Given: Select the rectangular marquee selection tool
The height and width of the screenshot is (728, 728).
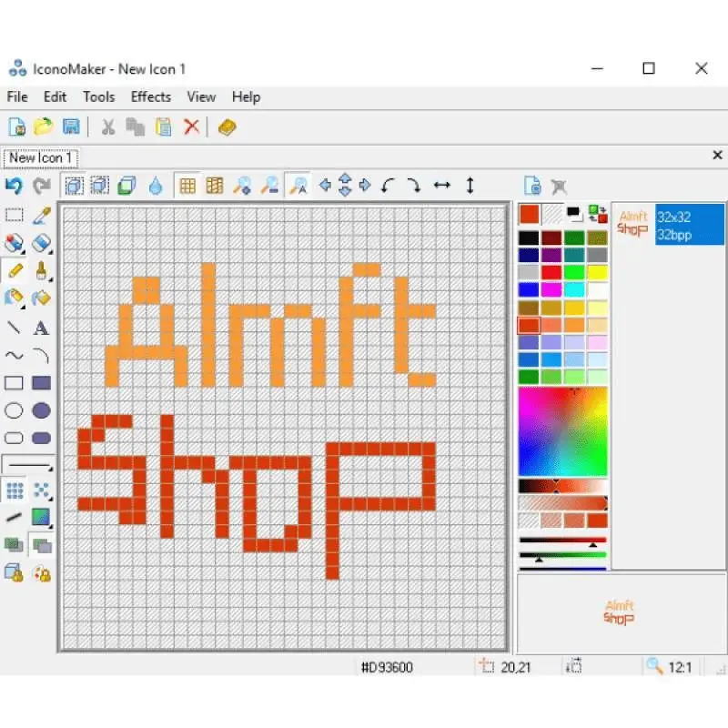Looking at the screenshot, I should [x=14, y=215].
